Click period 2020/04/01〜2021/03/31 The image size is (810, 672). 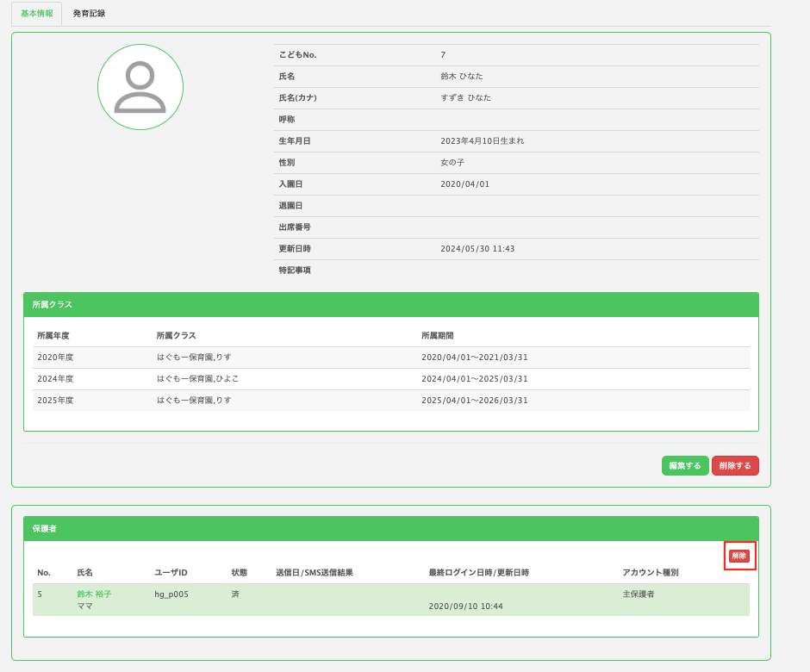tap(475, 358)
